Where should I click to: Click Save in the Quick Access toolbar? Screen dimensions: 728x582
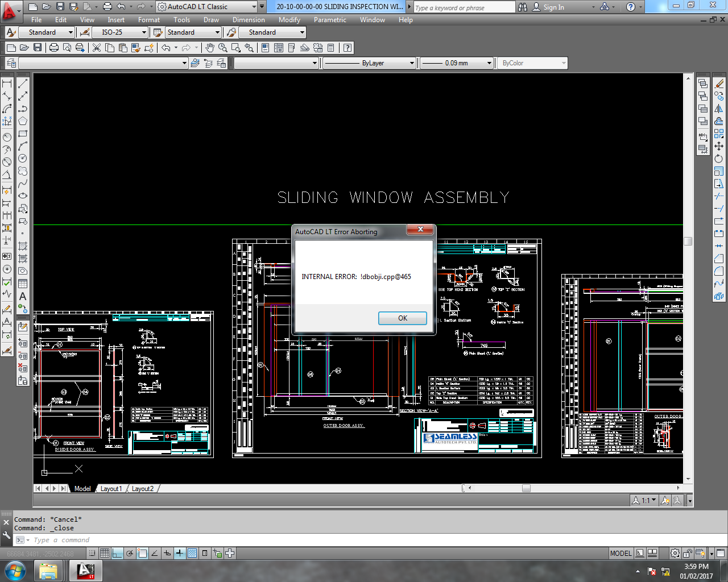pos(60,7)
